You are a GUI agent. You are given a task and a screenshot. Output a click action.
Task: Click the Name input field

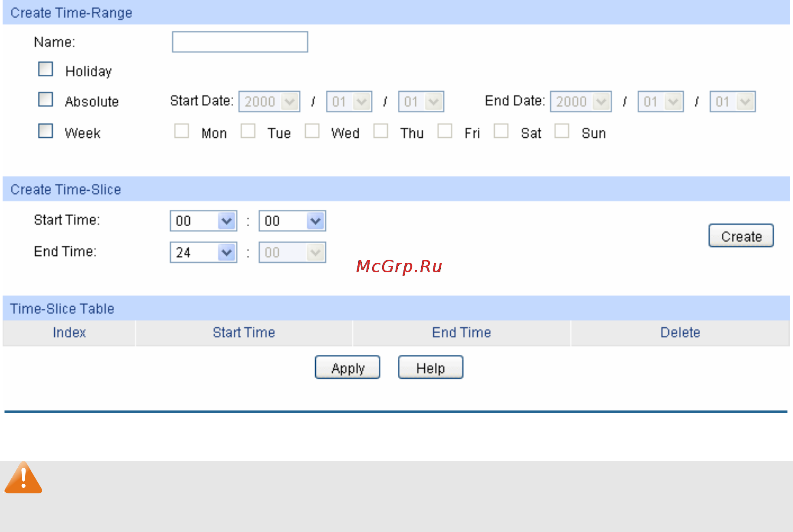(x=240, y=42)
